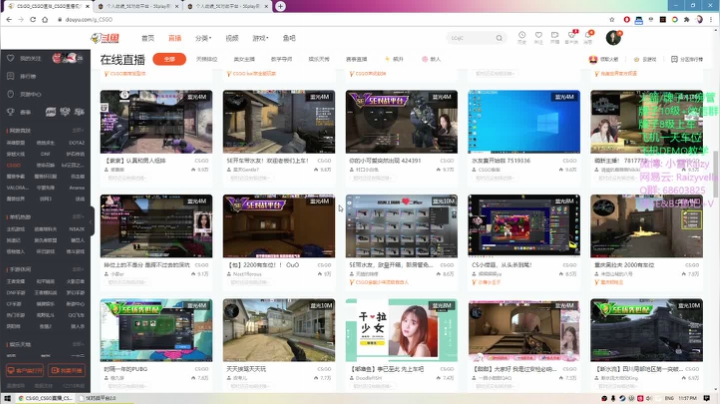Open the lightbulb item in sidebar
This screenshot has height=404, width=720.
click(x=24, y=94)
